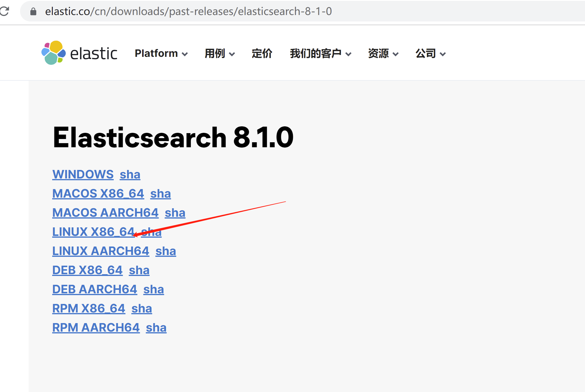Download the DEB AARCH64 package

pyautogui.click(x=95, y=289)
